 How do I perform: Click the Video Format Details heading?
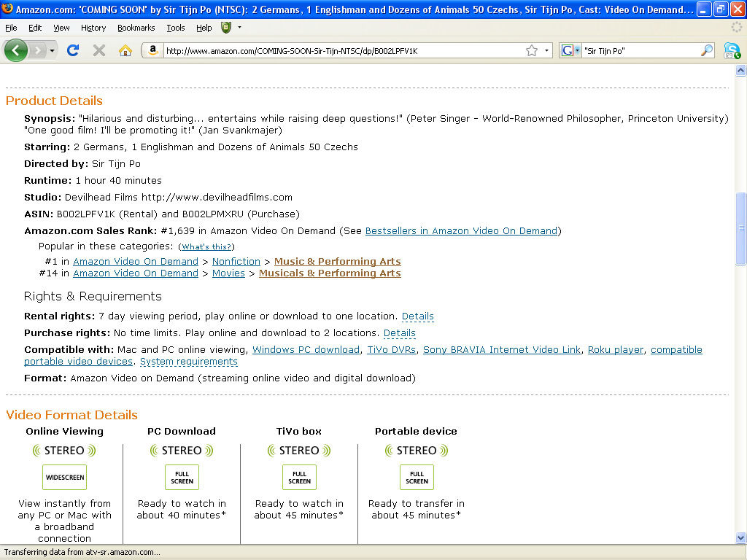point(72,415)
